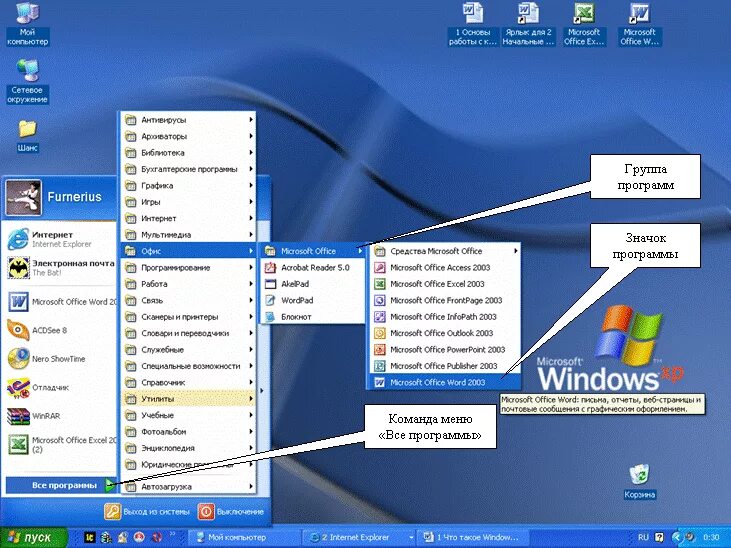Screen dimensions: 731x548
Task: Open the Справочник program group
Action: [x=188, y=382]
